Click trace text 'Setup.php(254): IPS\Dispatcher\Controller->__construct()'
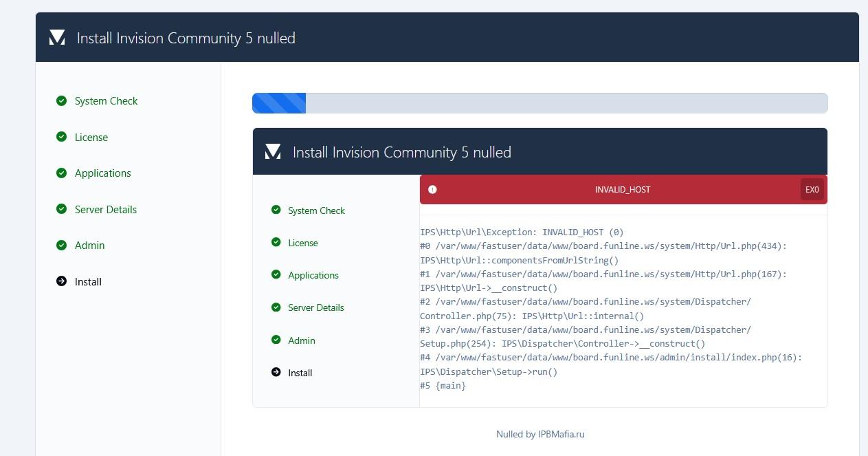The width and height of the screenshot is (868, 456). click(563, 344)
